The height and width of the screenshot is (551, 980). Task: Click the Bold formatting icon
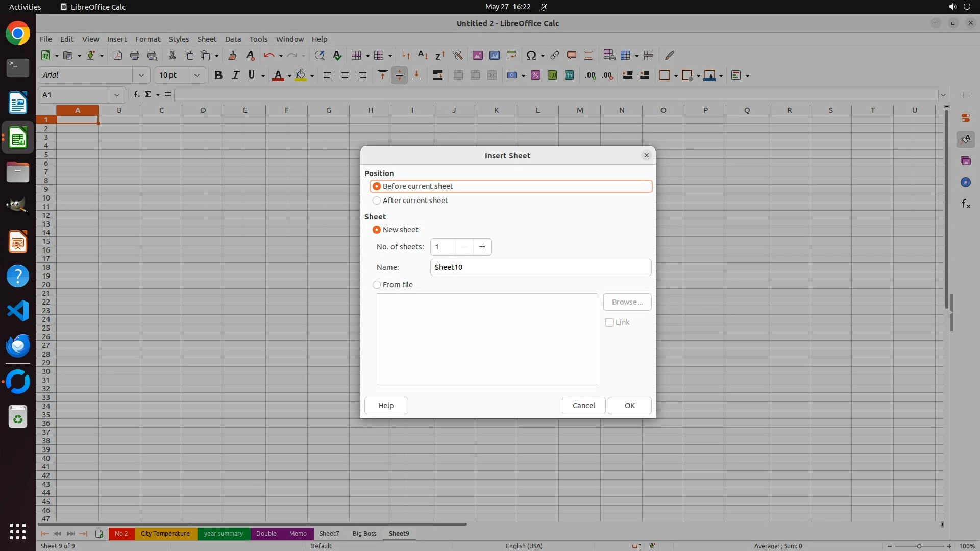point(218,76)
